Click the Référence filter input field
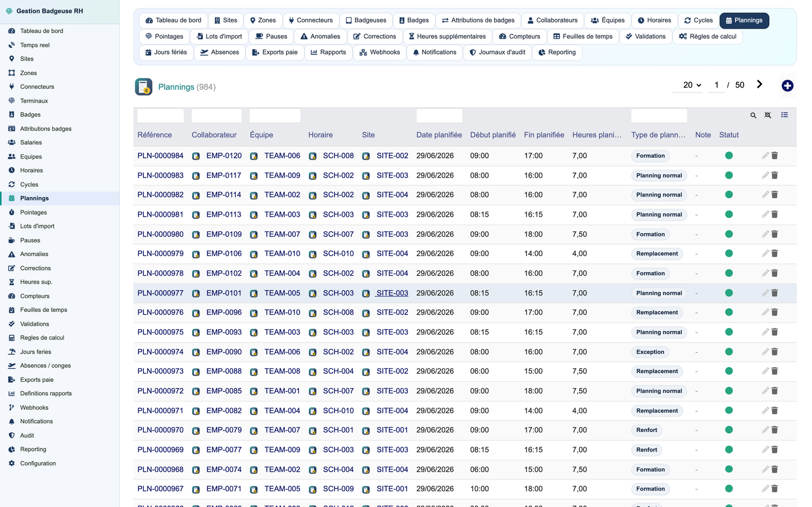The width and height of the screenshot is (812, 507). (160, 116)
